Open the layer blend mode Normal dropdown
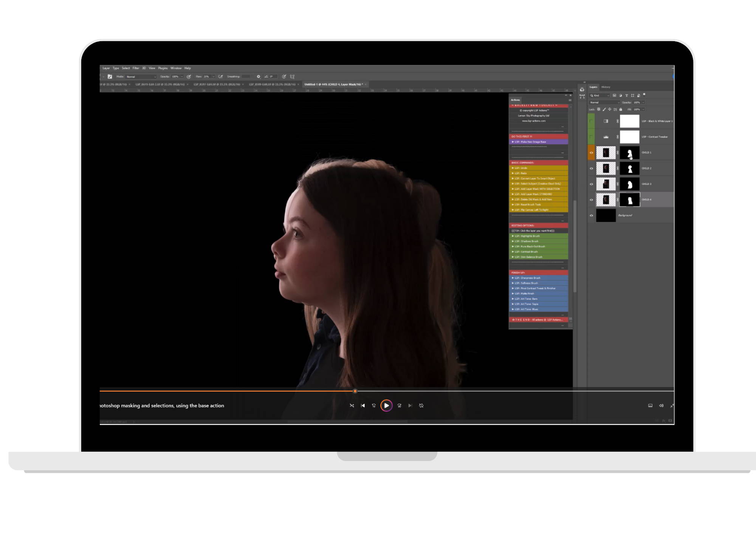The width and height of the screenshot is (756, 540). pyautogui.click(x=605, y=102)
